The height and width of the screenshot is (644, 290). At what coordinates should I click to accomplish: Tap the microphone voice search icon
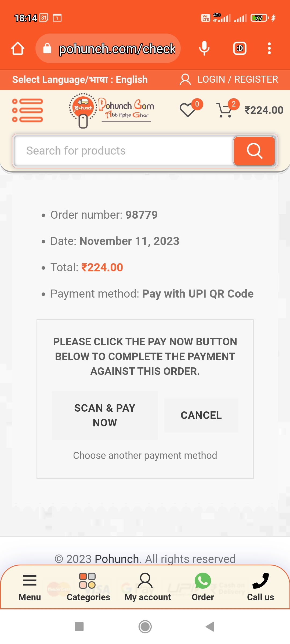coord(204,49)
